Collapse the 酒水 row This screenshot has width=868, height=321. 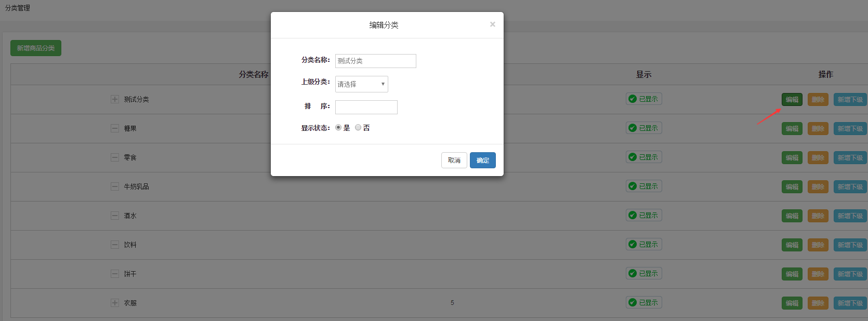click(115, 216)
